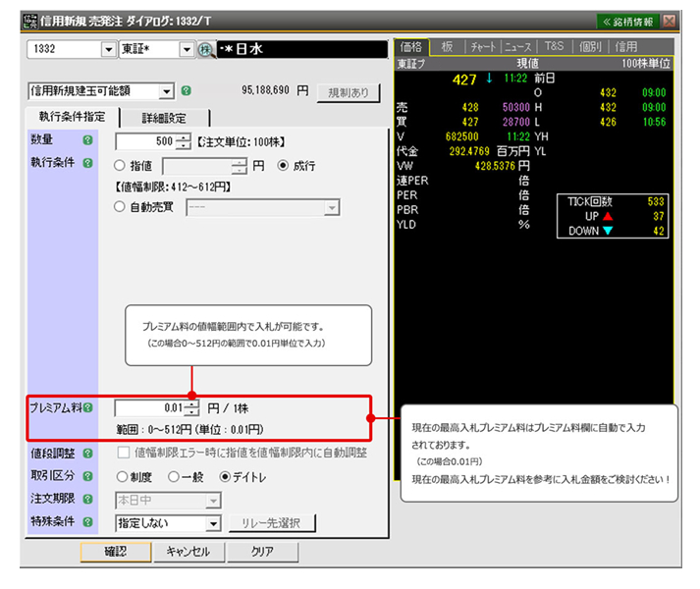Click the 指値 price spinner arrows
700x589 pixels.
tap(240, 167)
